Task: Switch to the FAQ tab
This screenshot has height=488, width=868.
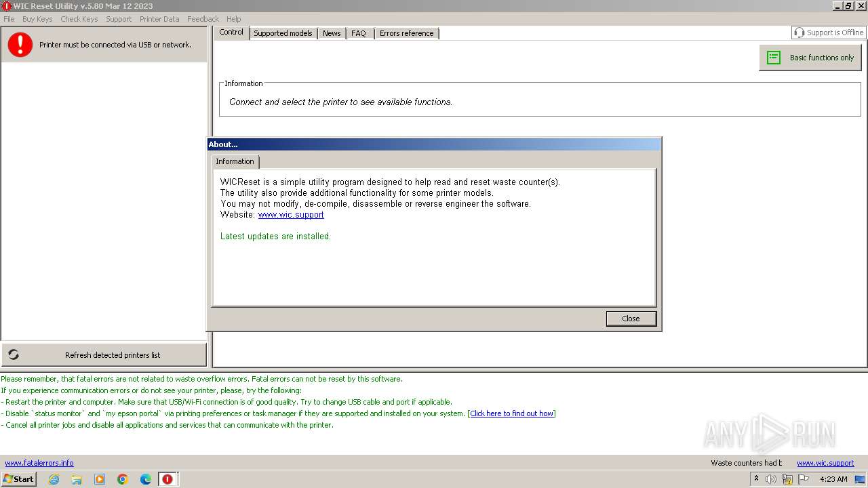Action: coord(359,33)
